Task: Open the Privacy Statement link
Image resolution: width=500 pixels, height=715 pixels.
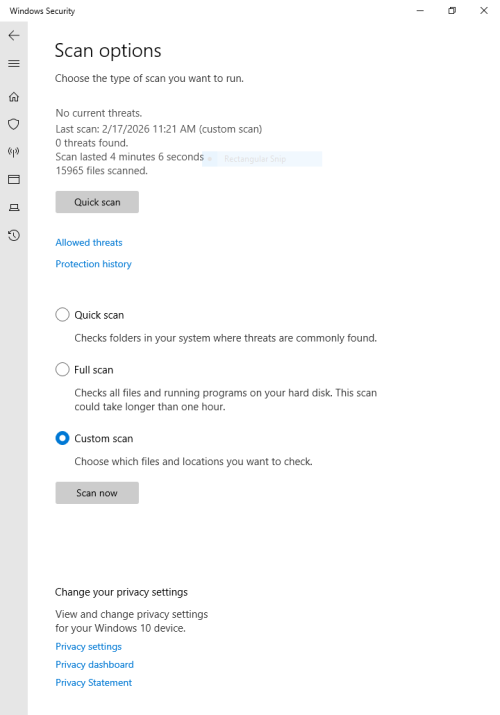Action: 93,683
